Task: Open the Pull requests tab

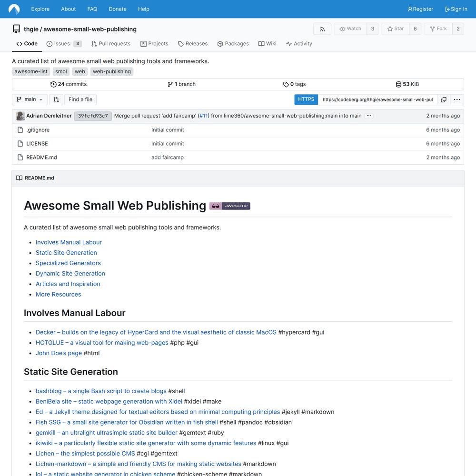Action: click(x=111, y=44)
